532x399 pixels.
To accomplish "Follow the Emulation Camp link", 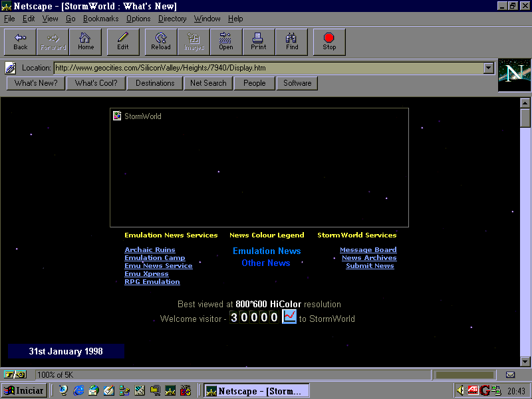I will [x=155, y=258].
